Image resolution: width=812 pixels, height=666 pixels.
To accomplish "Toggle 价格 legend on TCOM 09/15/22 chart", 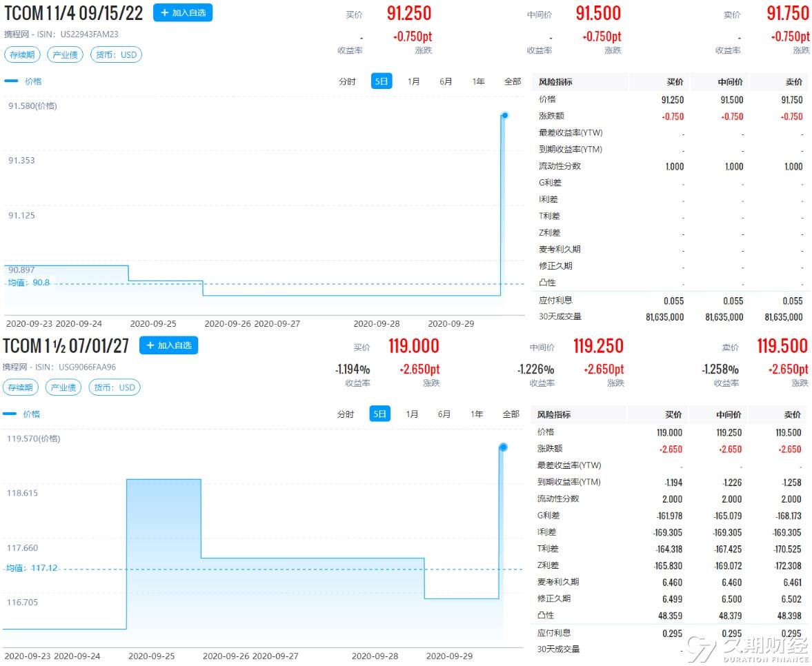I will pyautogui.click(x=23, y=81).
